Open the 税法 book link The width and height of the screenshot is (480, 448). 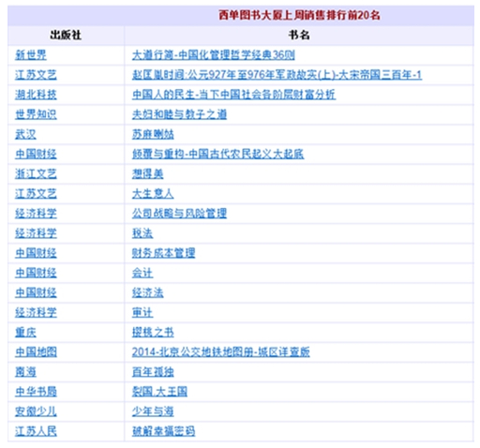pyautogui.click(x=142, y=233)
